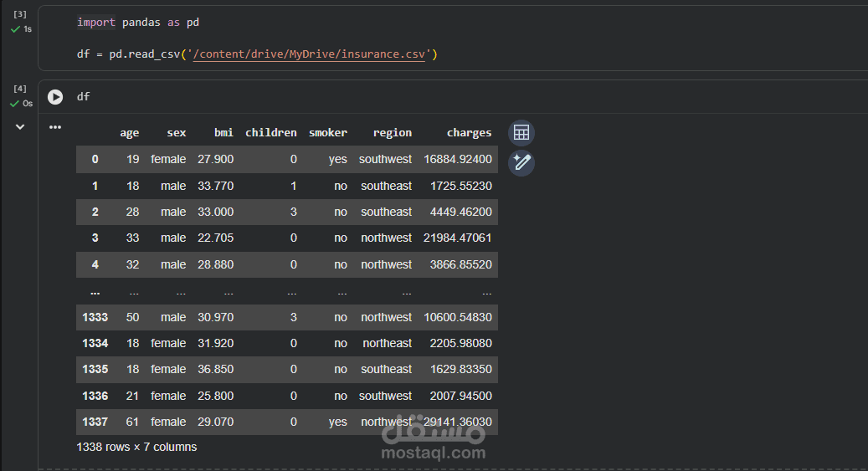The width and height of the screenshot is (868, 471).
Task: Click the 'region' column header
Action: click(392, 133)
